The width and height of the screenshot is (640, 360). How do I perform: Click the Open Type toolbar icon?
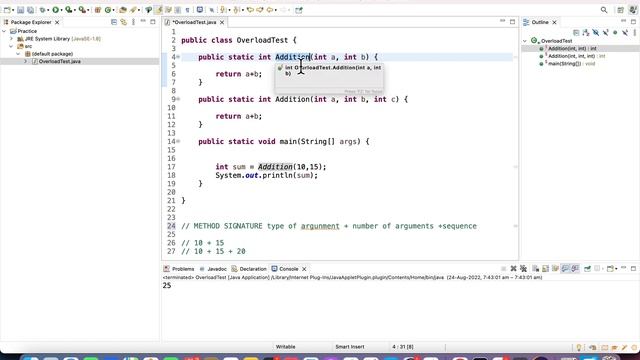click(x=122, y=10)
